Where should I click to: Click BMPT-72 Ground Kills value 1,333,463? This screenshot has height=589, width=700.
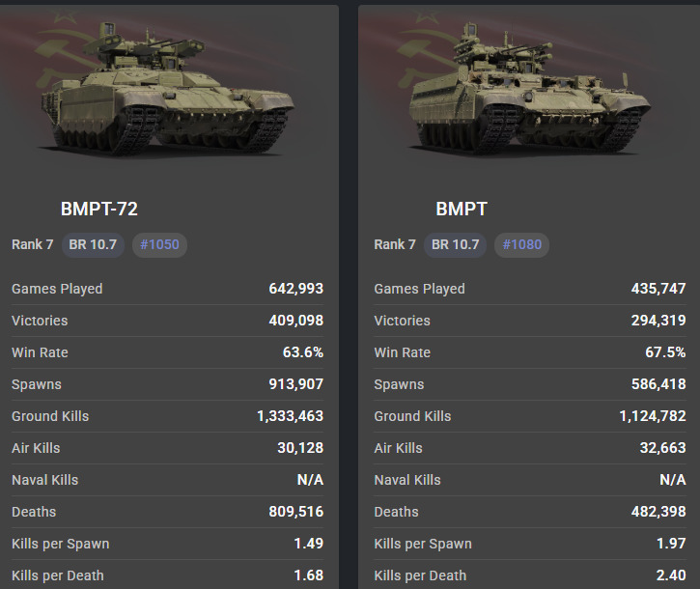[x=290, y=416]
